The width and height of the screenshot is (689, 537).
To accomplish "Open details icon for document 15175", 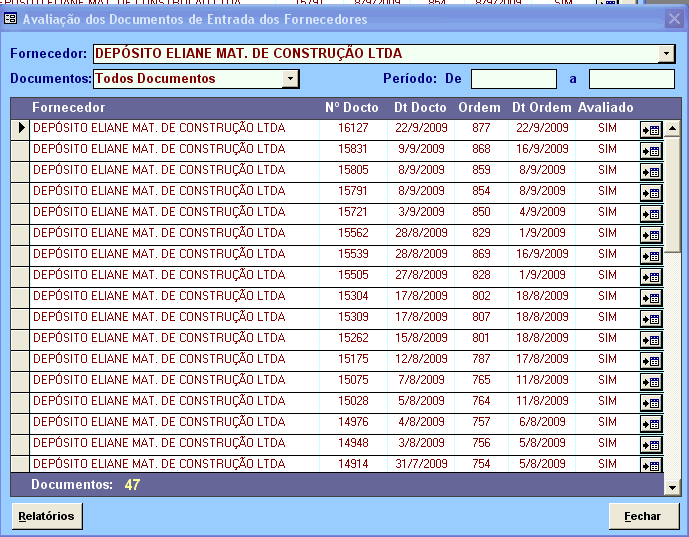I will pos(651,360).
